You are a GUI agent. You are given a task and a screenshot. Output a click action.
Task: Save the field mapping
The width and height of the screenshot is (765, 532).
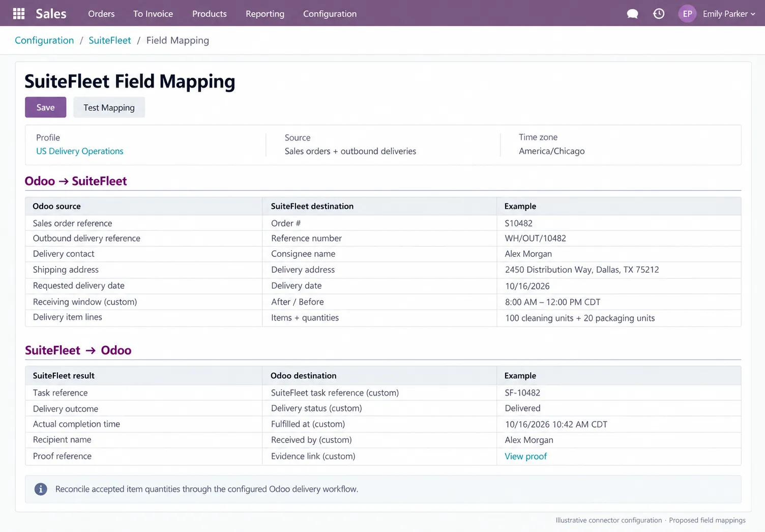pyautogui.click(x=46, y=107)
